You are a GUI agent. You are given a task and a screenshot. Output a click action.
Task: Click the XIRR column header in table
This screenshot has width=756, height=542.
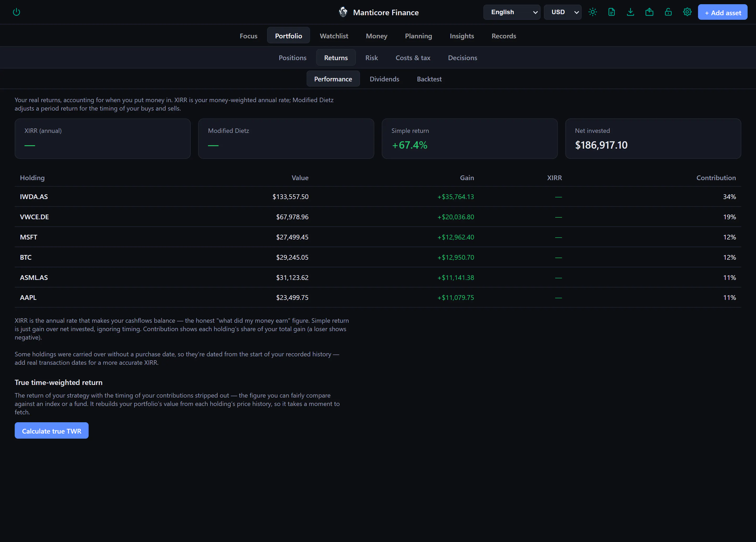[554, 178]
